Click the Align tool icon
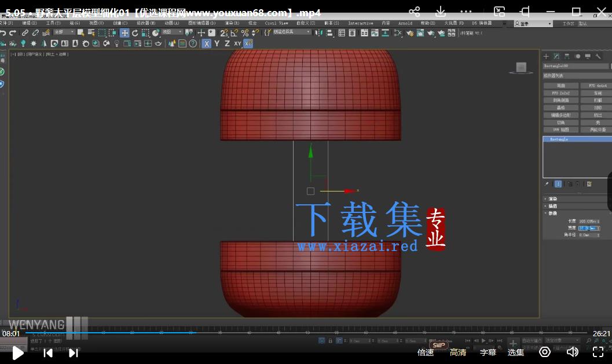The image size is (612, 364). 329,33
